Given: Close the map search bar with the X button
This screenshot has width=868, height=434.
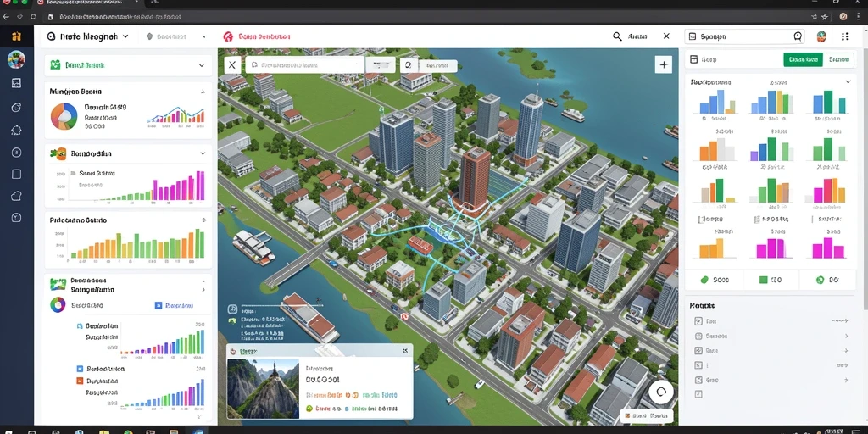Looking at the screenshot, I should (x=232, y=64).
